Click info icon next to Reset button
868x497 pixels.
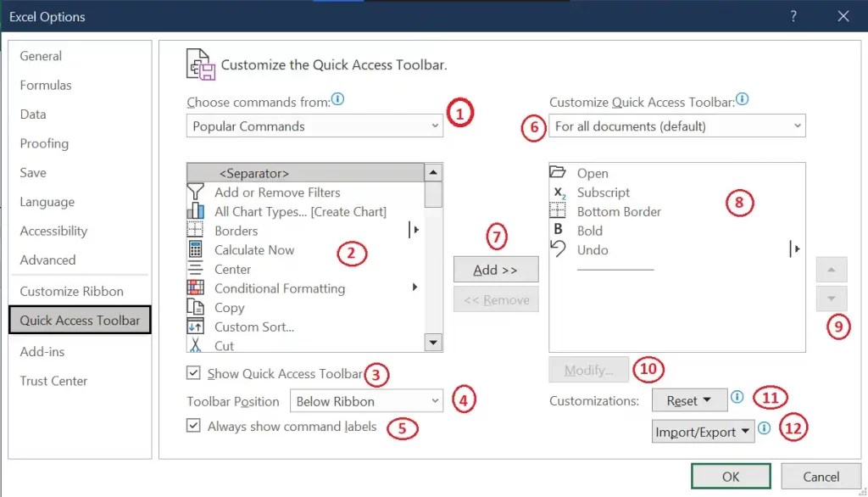737,397
